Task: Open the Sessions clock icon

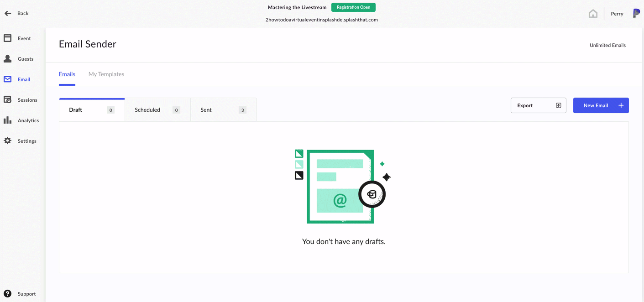Action: 8,100
